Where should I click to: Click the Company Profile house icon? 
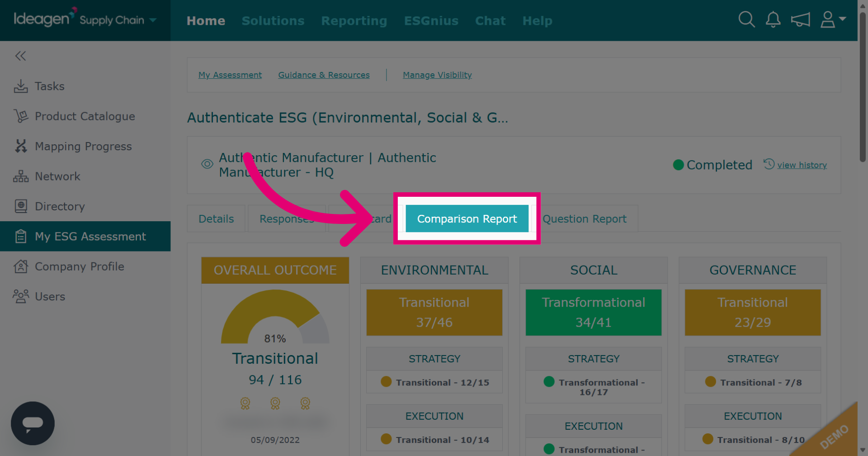click(21, 266)
